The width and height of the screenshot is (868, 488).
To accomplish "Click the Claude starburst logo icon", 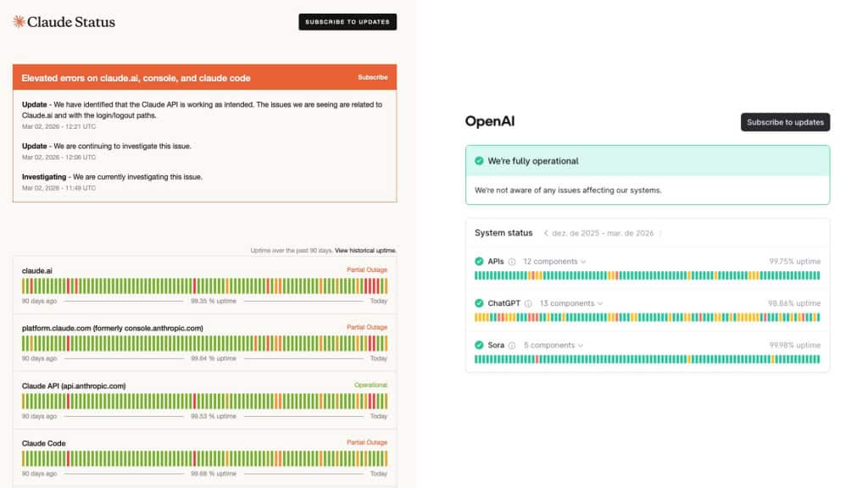I will (x=19, y=22).
